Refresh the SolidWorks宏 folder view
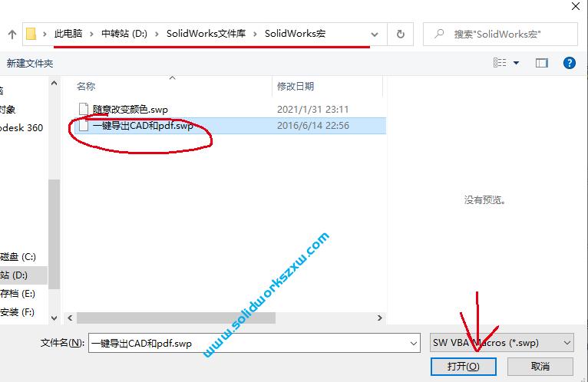The height and width of the screenshot is (382, 588). coord(401,34)
